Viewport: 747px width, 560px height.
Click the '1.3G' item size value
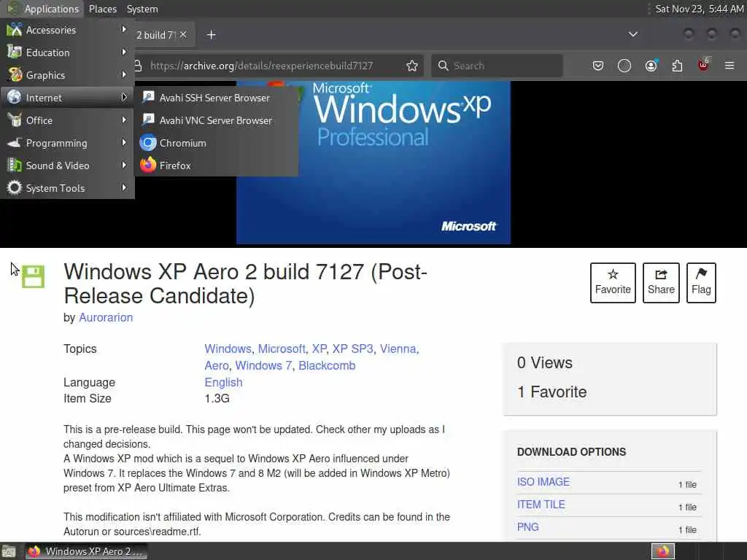217,399
